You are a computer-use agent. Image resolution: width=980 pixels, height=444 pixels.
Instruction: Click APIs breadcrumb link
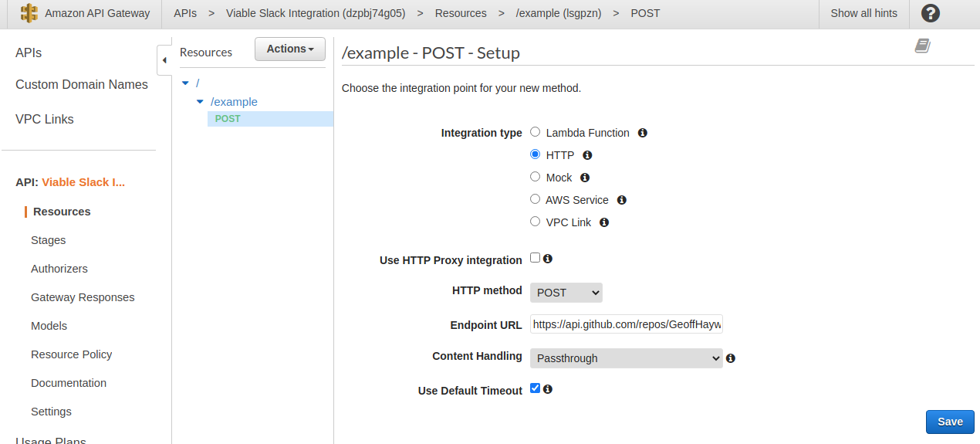tap(184, 13)
